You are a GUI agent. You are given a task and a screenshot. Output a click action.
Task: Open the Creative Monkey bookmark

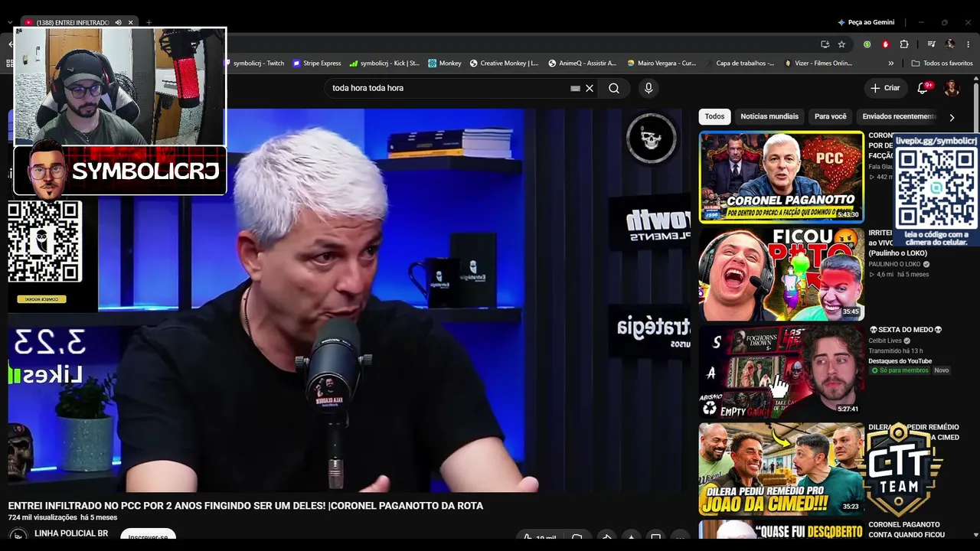pyautogui.click(x=505, y=64)
